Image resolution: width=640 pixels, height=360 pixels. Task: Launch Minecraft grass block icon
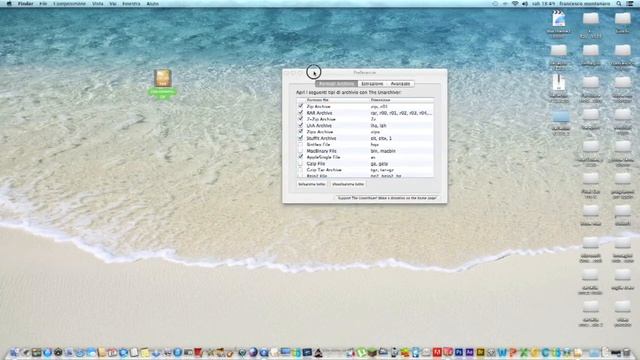[x=372, y=352]
